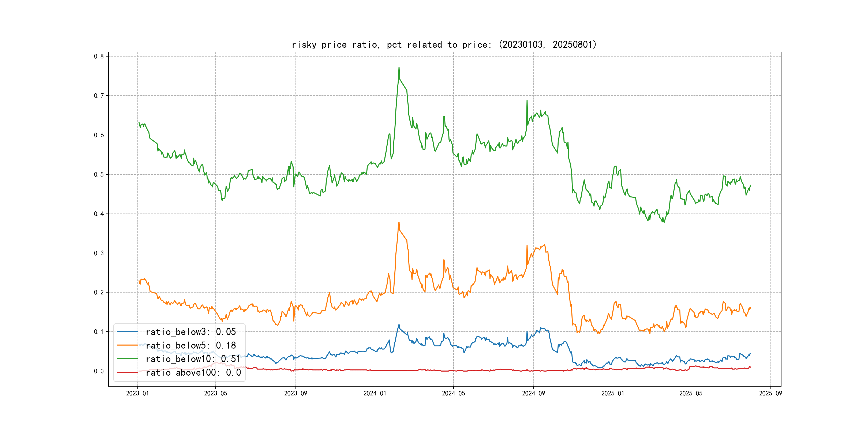This screenshot has height=434, width=868.
Task: Click the 2024-01 x-axis tick label
Action: click(375, 393)
